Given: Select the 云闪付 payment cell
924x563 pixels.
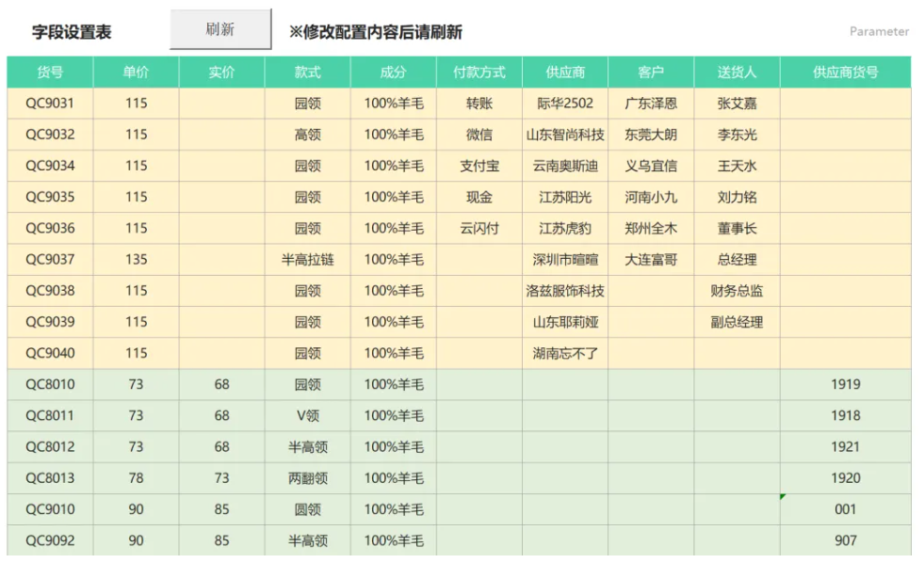Looking at the screenshot, I should [479, 229].
